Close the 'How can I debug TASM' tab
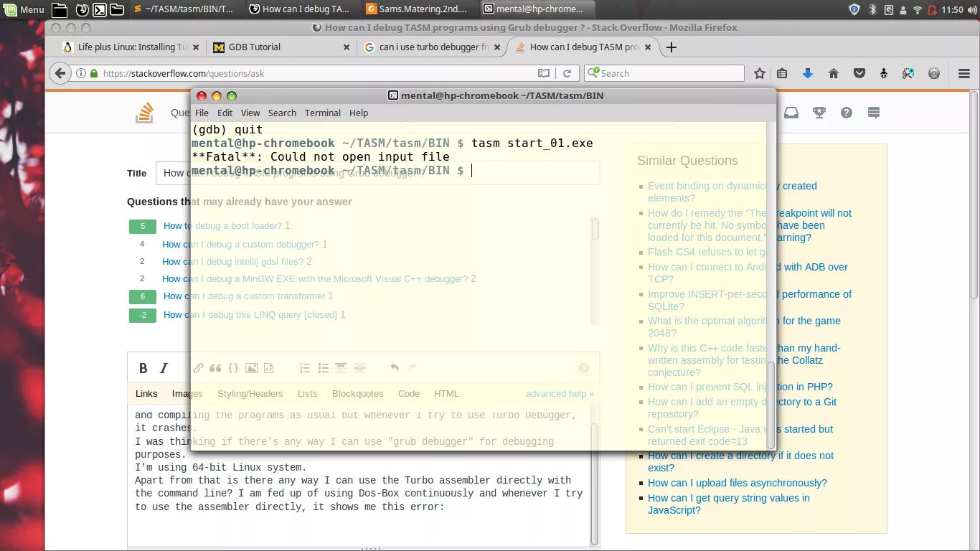Screen dimensions: 980x551 tap(648, 47)
